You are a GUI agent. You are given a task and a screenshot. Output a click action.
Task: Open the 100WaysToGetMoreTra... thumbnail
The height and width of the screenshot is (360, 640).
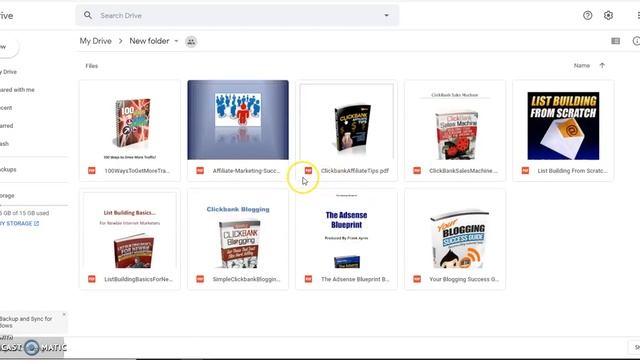(130, 120)
